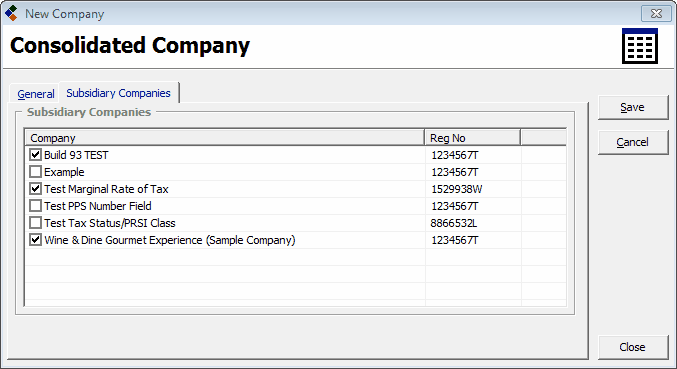Close the New Company dialog window

[x=656, y=13]
